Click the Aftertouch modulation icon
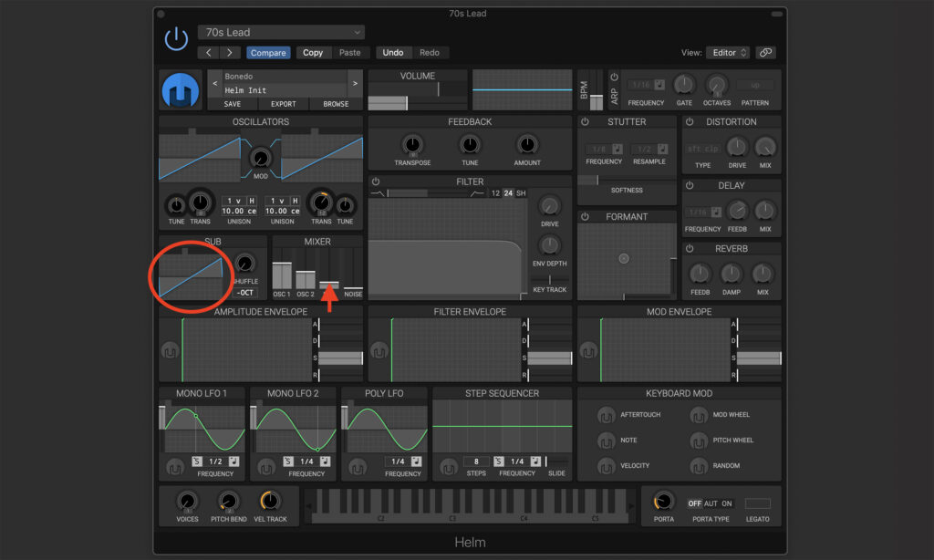This screenshot has height=560, width=934. coord(607,415)
